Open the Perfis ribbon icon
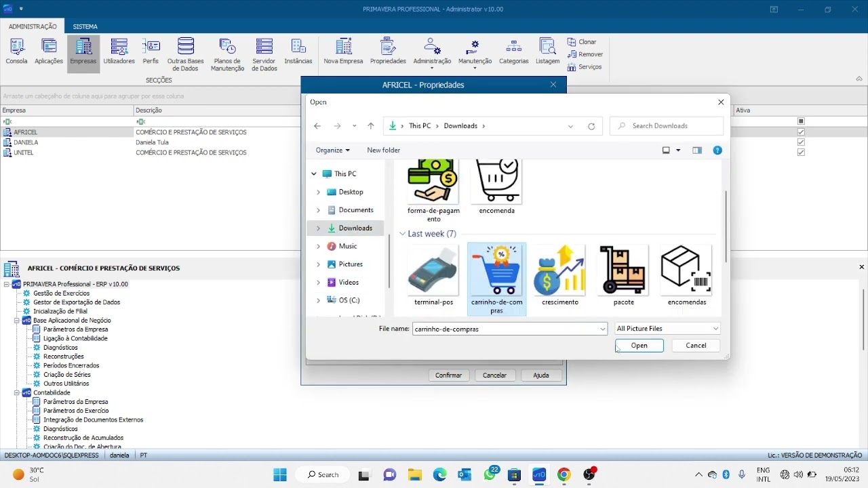 151,52
